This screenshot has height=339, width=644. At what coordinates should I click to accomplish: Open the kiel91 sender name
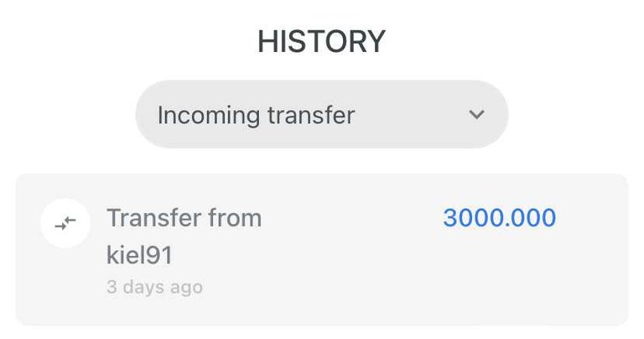point(139,255)
